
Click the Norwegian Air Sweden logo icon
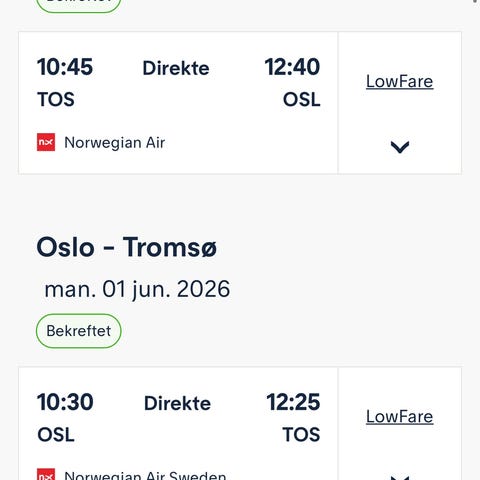(46, 474)
